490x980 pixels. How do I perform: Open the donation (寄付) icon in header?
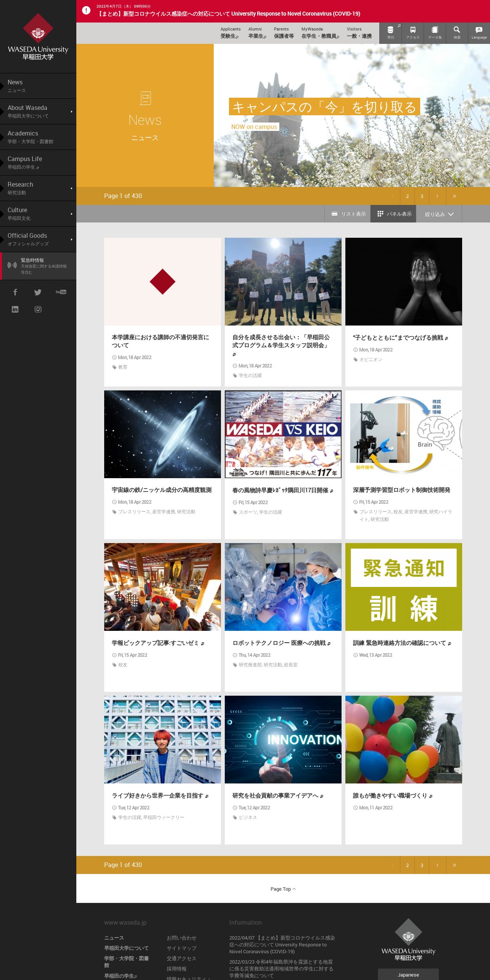tap(390, 33)
